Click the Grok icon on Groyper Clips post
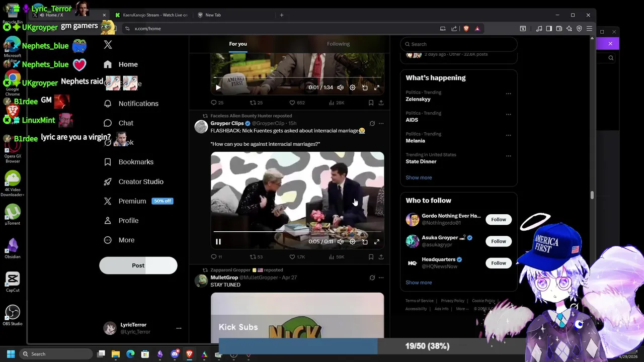644x362 pixels. click(x=372, y=123)
